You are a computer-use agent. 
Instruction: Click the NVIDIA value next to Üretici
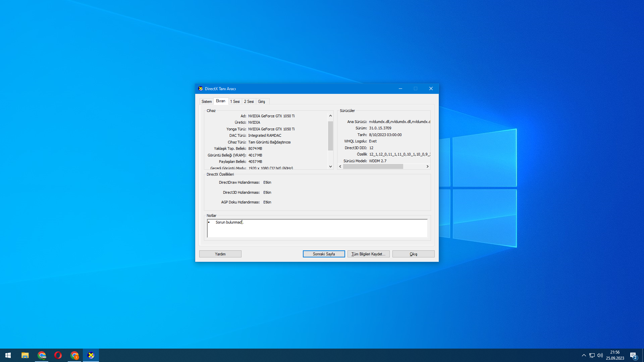254,123
